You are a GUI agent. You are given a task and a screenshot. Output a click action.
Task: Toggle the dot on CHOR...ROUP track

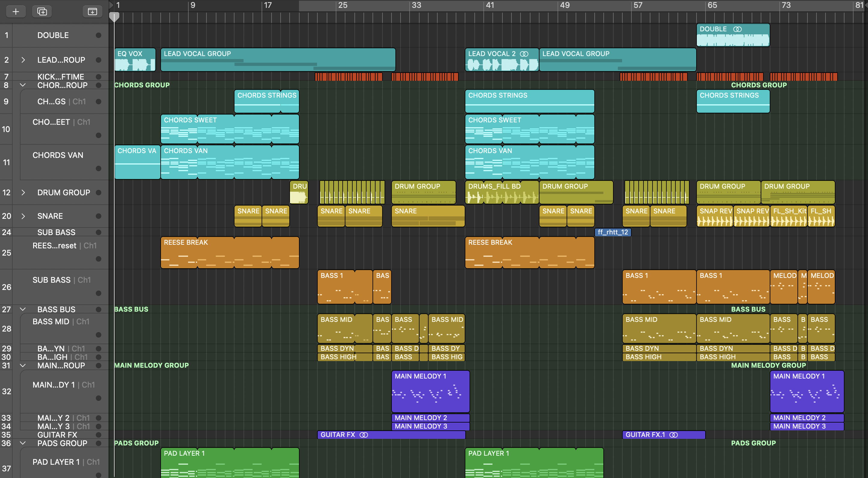[x=98, y=85]
